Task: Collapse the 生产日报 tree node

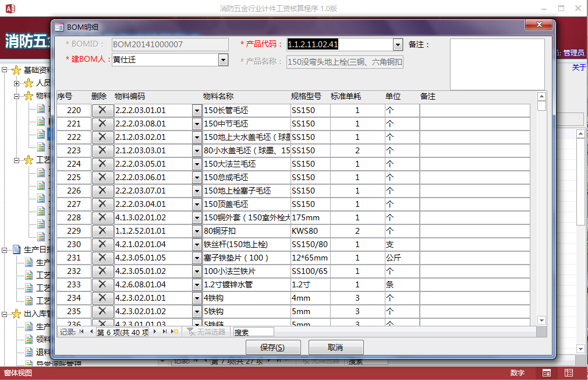Action: pos(5,249)
